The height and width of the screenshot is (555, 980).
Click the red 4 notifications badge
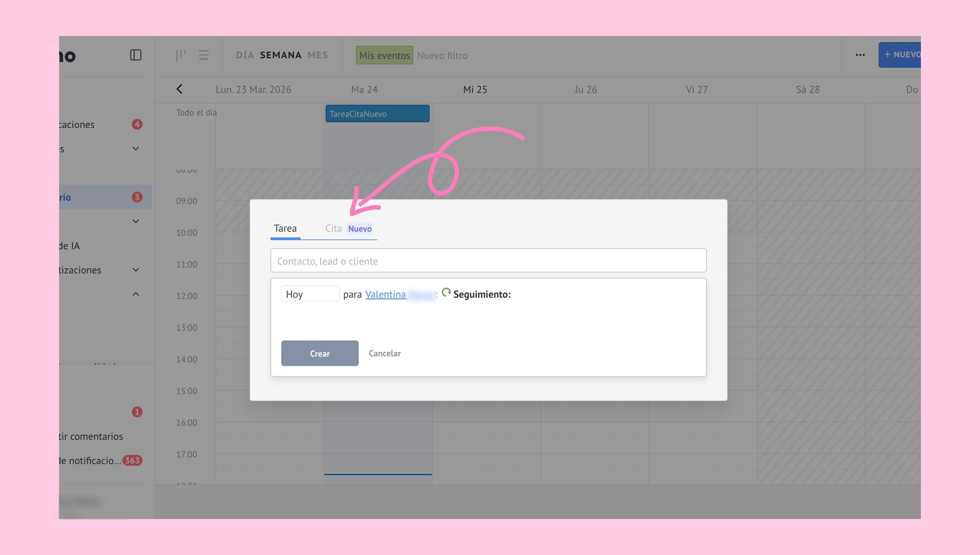coord(137,124)
